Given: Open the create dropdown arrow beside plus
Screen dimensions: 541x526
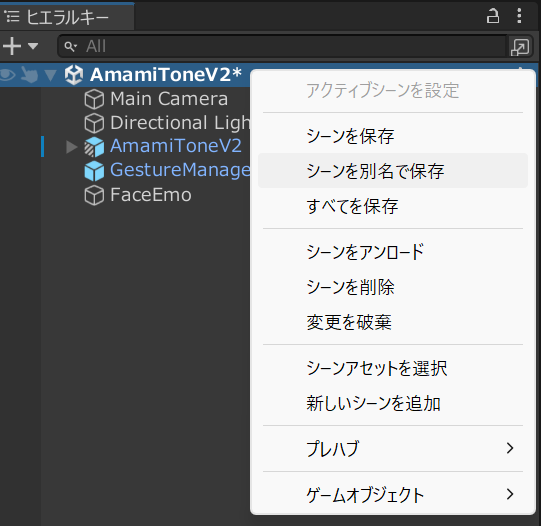Looking at the screenshot, I should (33, 46).
